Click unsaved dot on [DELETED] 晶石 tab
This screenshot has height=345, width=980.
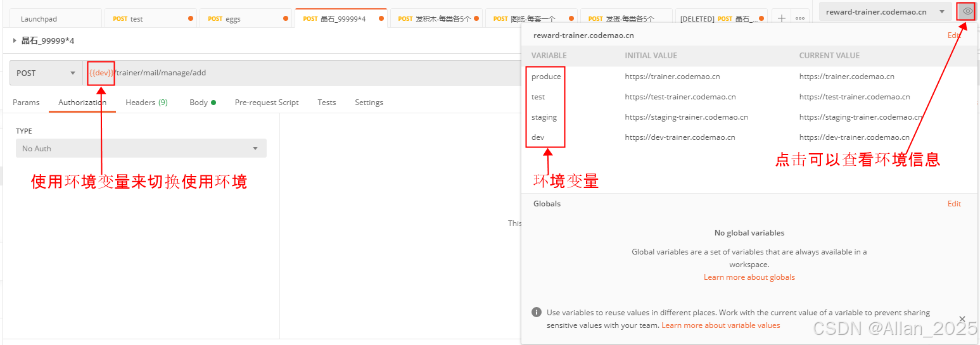(x=761, y=18)
